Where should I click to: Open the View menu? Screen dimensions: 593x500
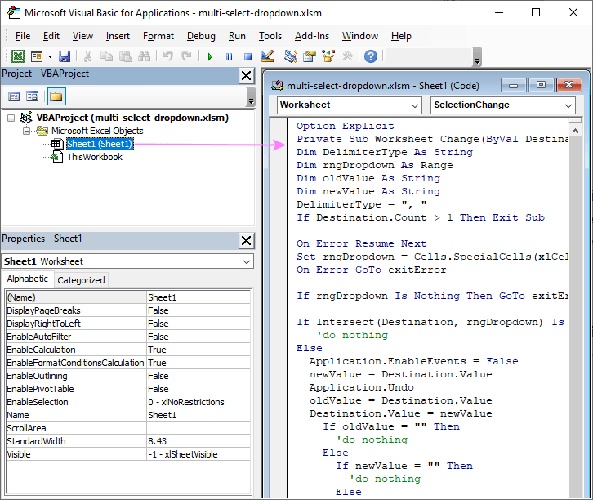tap(82, 36)
